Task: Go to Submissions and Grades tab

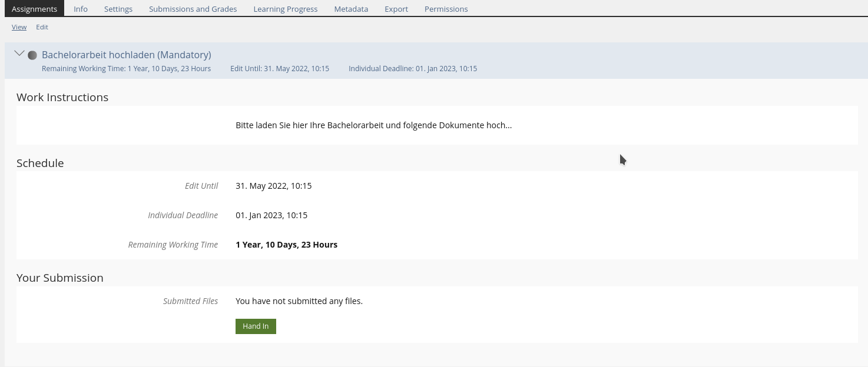Action: [x=193, y=9]
